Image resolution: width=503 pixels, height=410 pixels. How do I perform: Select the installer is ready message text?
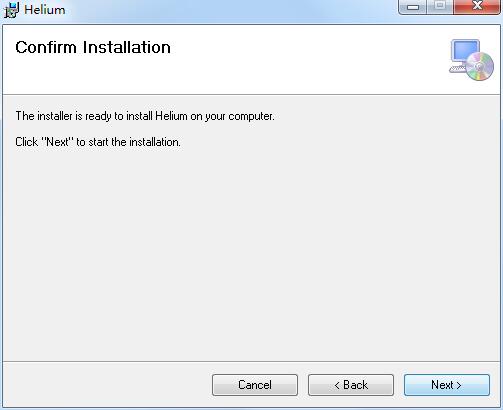(145, 116)
